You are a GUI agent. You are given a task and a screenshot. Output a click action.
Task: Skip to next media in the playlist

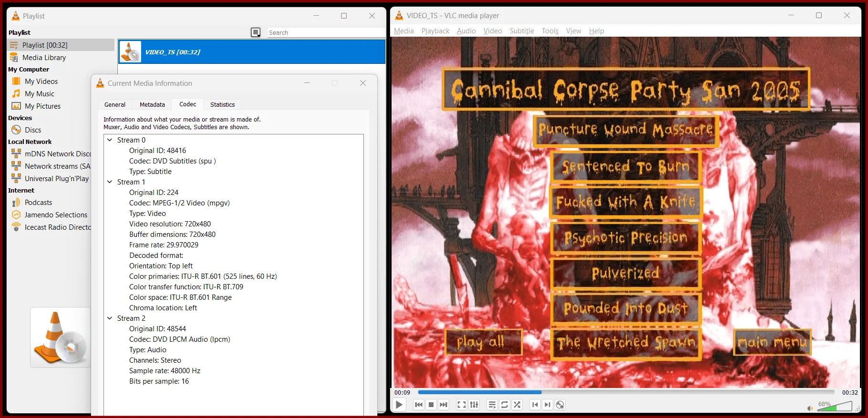tap(444, 405)
